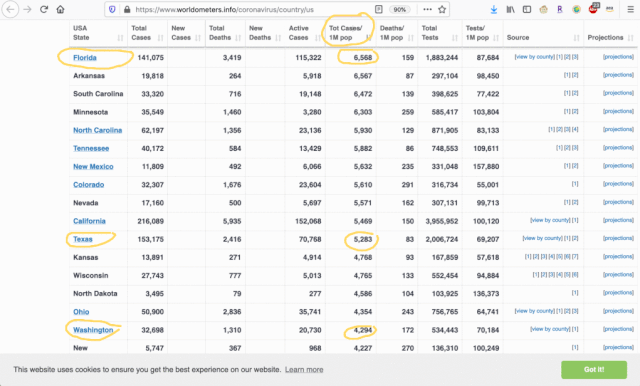Sort the table by Total Cases
Screen dimensions: 640x386
tap(147, 33)
